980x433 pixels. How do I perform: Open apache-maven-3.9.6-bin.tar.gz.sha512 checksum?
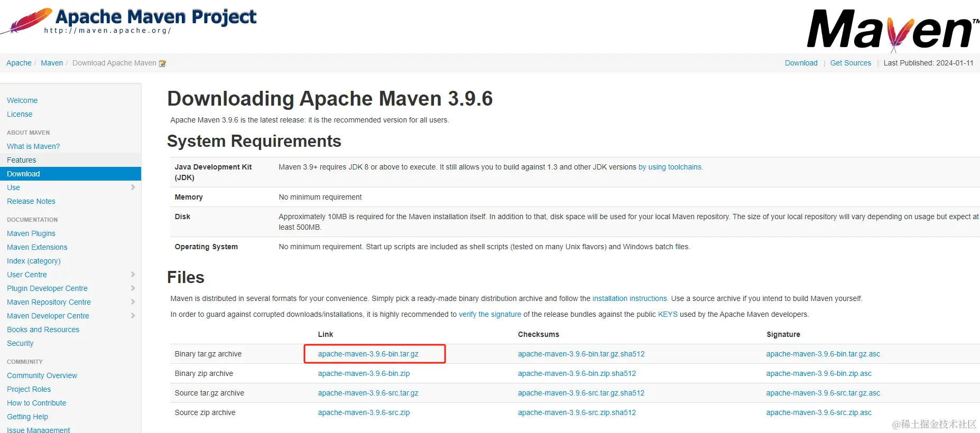tap(581, 354)
